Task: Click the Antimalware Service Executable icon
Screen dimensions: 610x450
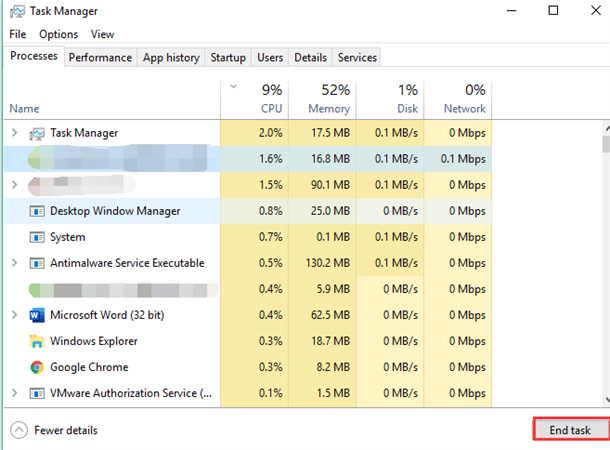Action: click(x=37, y=263)
